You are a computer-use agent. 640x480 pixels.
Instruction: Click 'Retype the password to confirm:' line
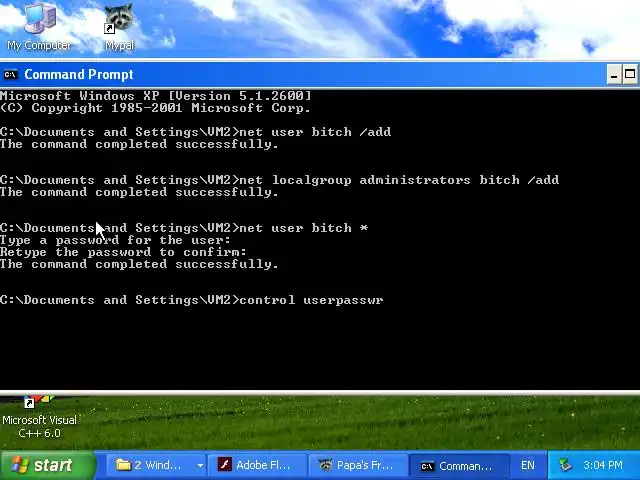pos(123,252)
